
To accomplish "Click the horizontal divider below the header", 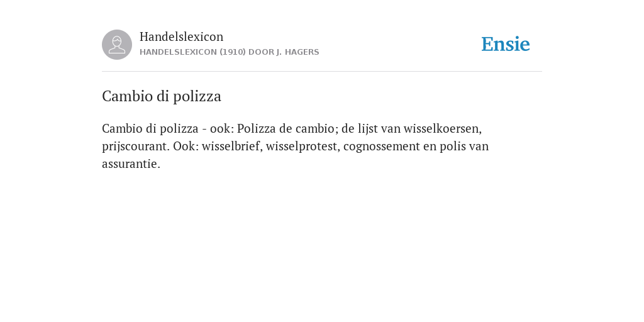I will coord(322,72).
